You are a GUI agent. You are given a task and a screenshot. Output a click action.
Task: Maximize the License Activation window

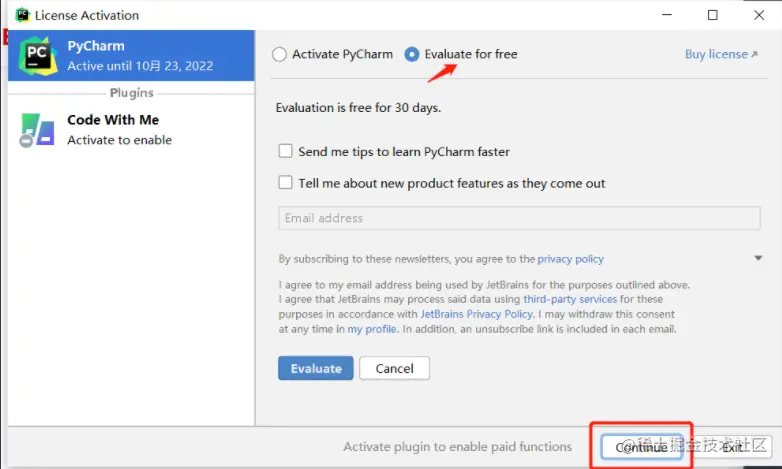point(713,15)
